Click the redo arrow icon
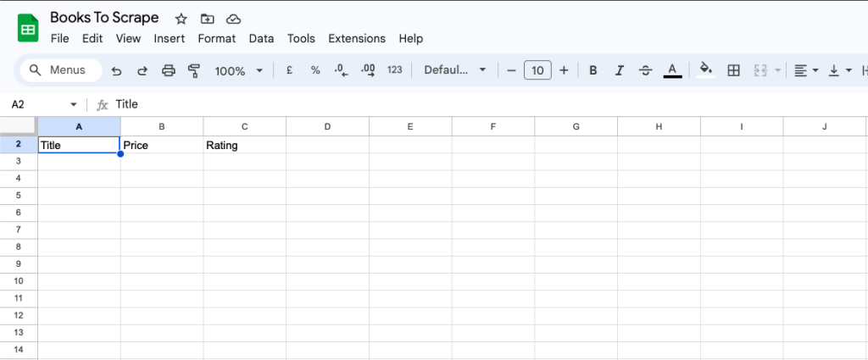The height and width of the screenshot is (360, 868). point(142,70)
